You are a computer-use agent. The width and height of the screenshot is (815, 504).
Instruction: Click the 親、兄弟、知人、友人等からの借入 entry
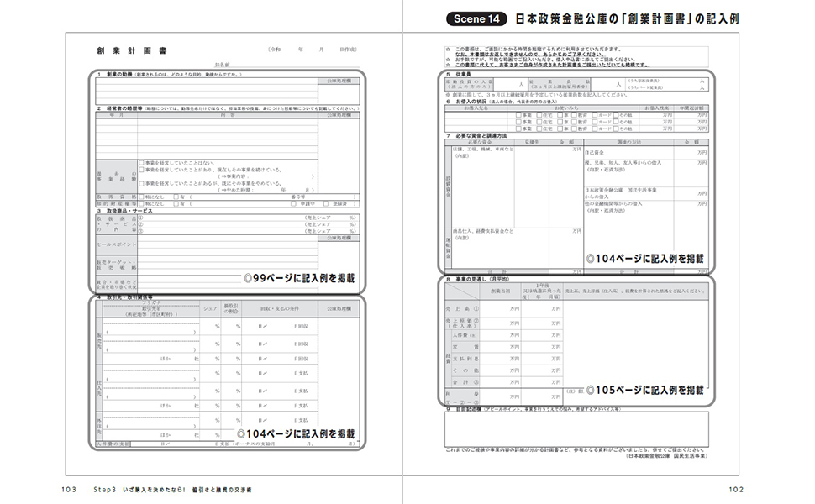(x=623, y=163)
